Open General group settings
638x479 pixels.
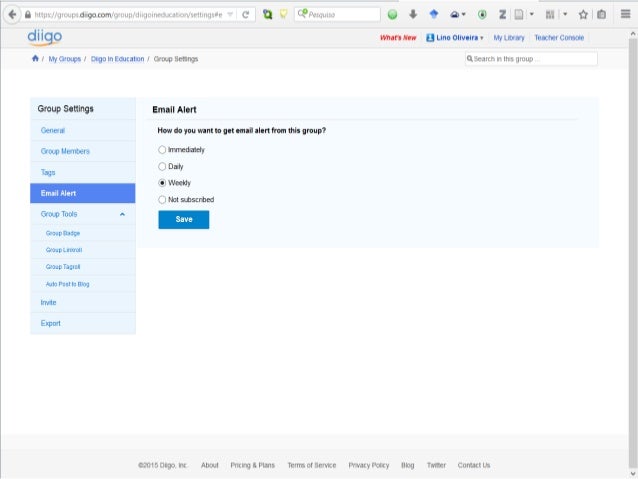click(83, 130)
